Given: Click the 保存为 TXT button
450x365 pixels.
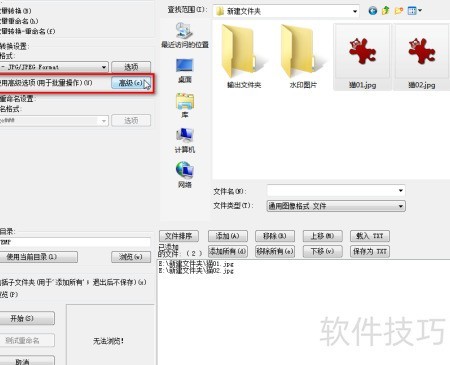Looking at the screenshot, I should [370, 251].
